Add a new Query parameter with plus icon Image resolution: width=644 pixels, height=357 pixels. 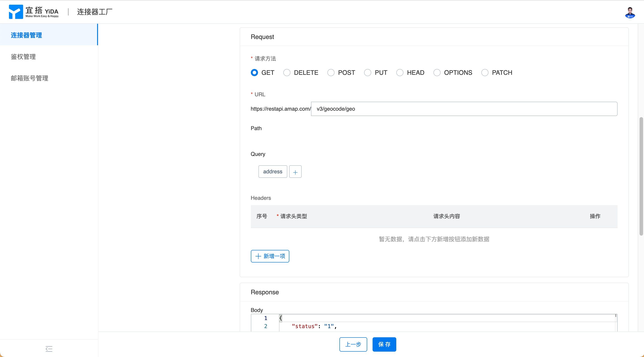tap(295, 172)
